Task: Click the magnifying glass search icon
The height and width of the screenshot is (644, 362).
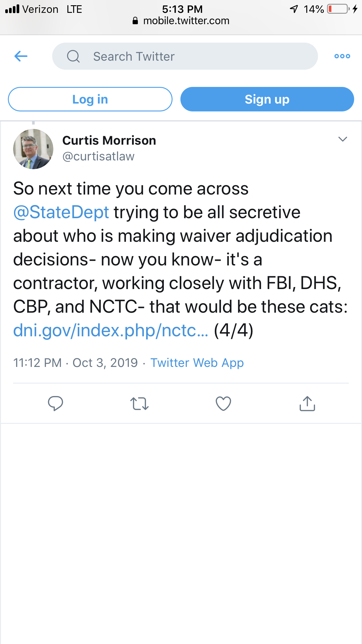Action: click(x=73, y=56)
